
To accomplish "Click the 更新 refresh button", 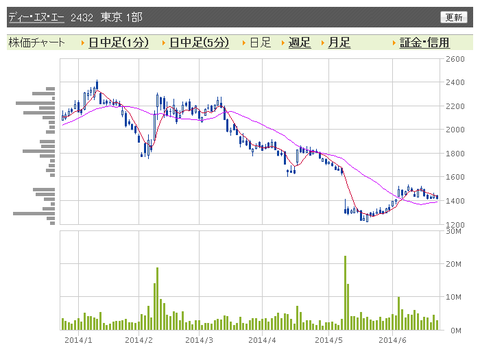I will (454, 17).
